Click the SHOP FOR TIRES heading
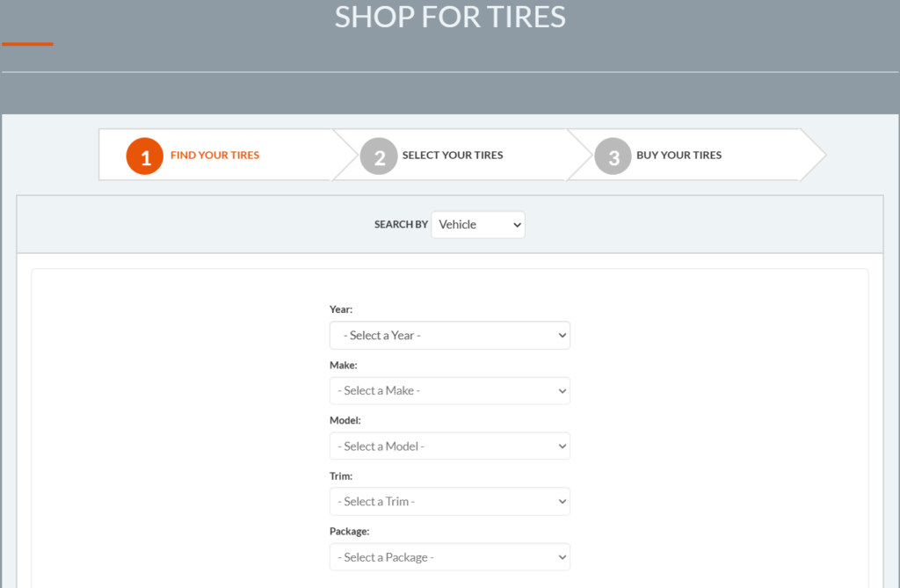This screenshot has height=588, width=900. click(x=450, y=17)
